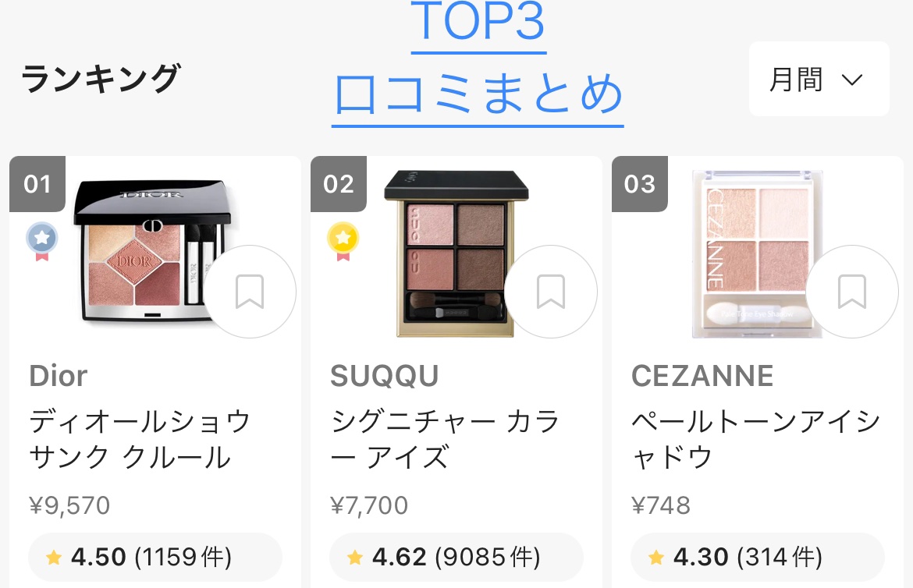Open the SUQQU eyeshadow product thumbnail
Screen dimensions: 913x588
456,250
